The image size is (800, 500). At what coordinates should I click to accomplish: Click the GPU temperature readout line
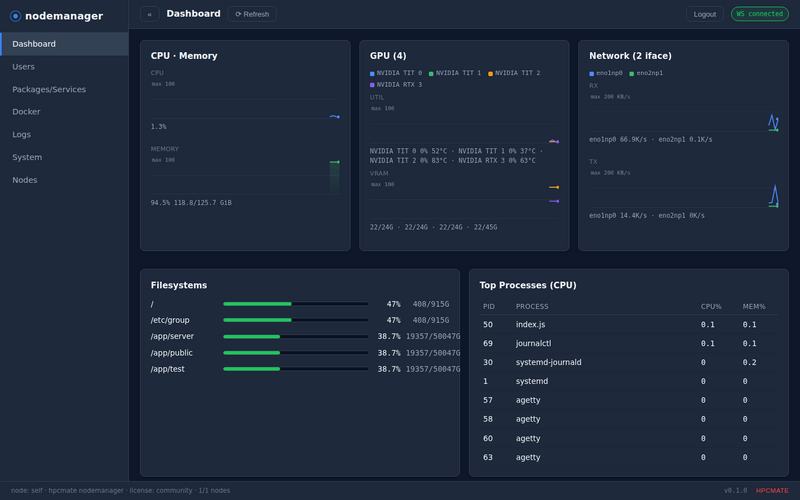tap(456, 156)
